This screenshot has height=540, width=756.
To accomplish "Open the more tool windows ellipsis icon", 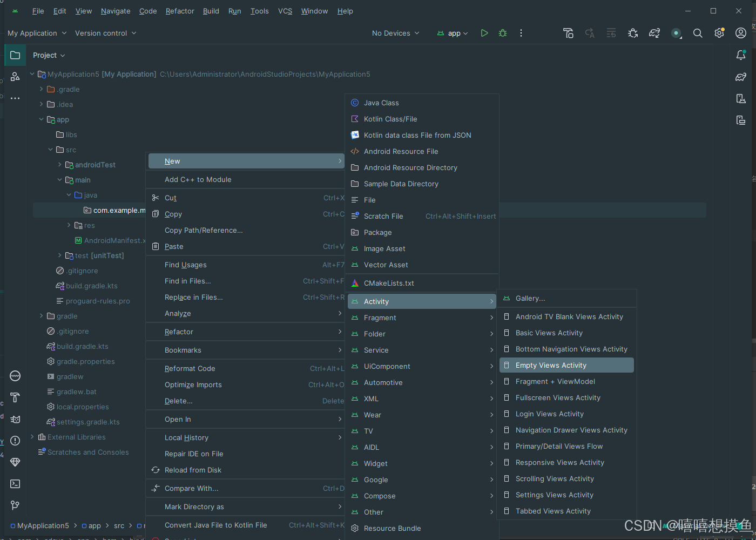I will [x=15, y=98].
